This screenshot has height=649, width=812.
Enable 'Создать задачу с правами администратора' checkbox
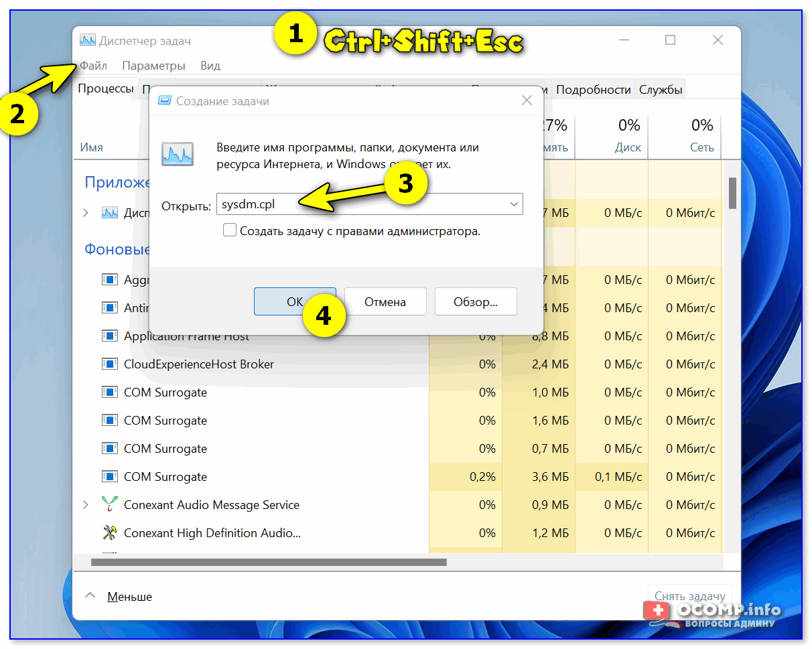coord(230,230)
